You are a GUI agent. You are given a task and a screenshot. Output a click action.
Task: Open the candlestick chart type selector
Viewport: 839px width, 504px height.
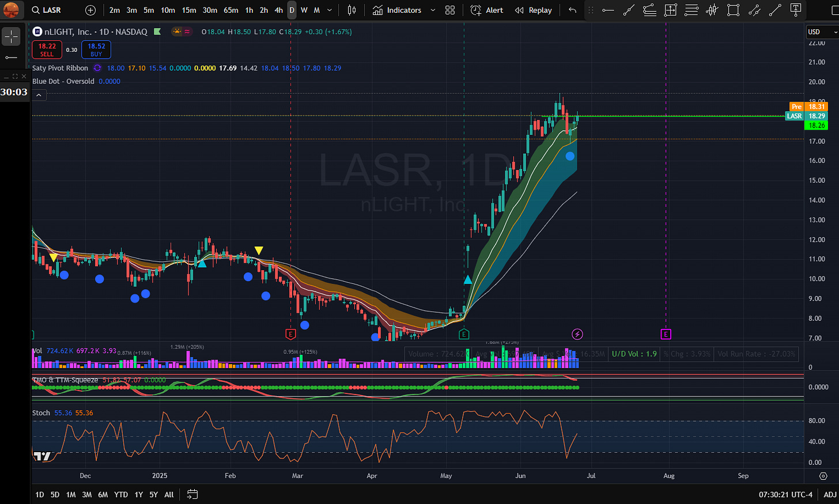click(x=352, y=10)
